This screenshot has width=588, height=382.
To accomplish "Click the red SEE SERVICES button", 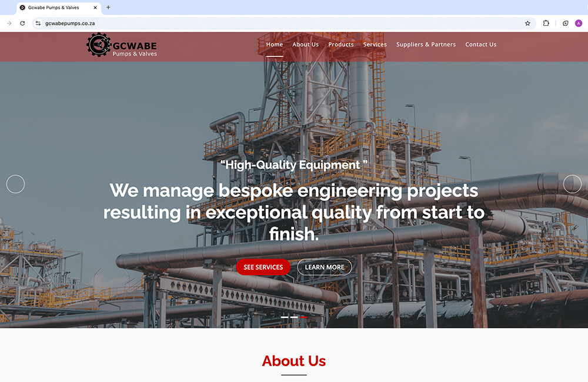I will (263, 267).
